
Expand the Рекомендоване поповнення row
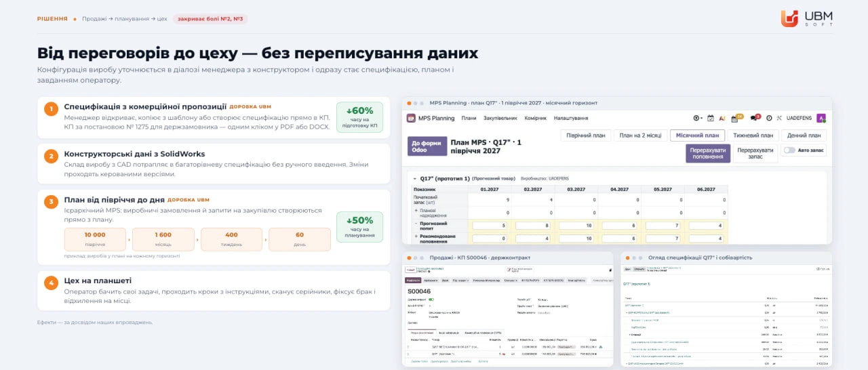pyautogui.click(x=415, y=237)
